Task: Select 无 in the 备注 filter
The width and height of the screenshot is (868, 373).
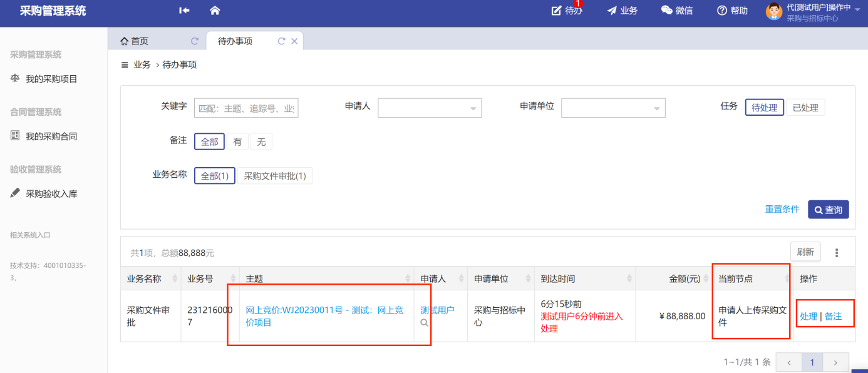Action: (261, 142)
